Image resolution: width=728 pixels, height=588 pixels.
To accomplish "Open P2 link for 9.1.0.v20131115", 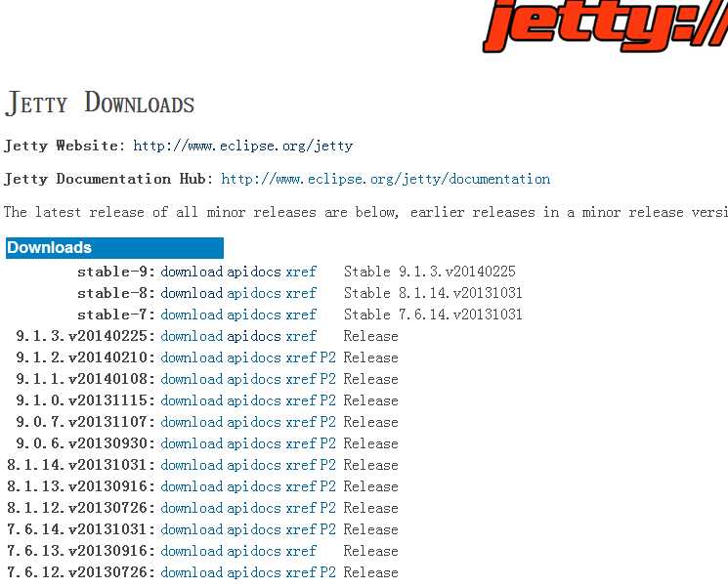I will (x=327, y=400).
